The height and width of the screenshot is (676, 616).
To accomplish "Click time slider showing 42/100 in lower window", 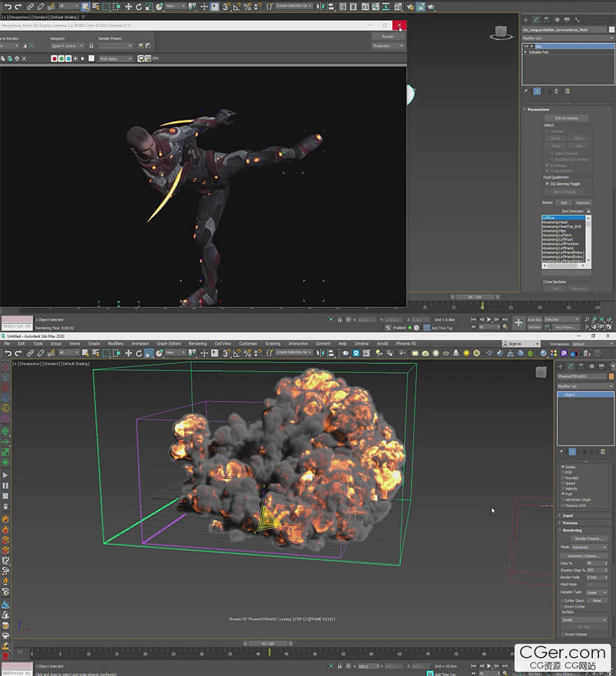I will 268,643.
